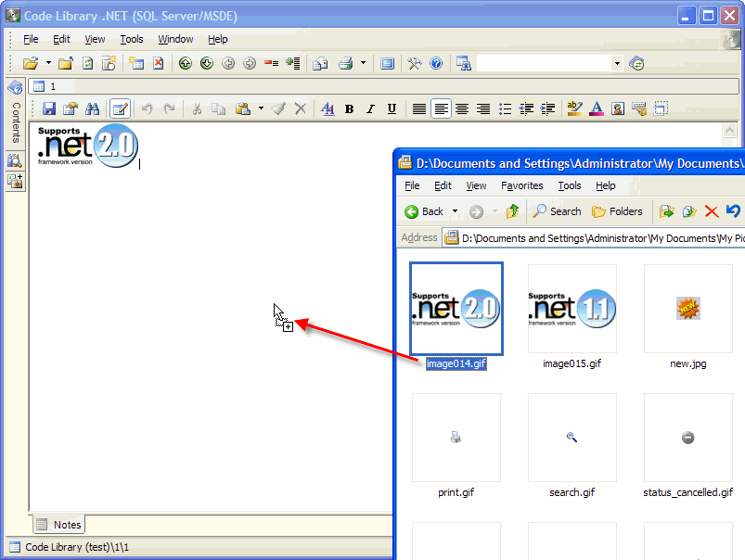
Task: Click the green move up arrow icon
Action: click(186, 63)
